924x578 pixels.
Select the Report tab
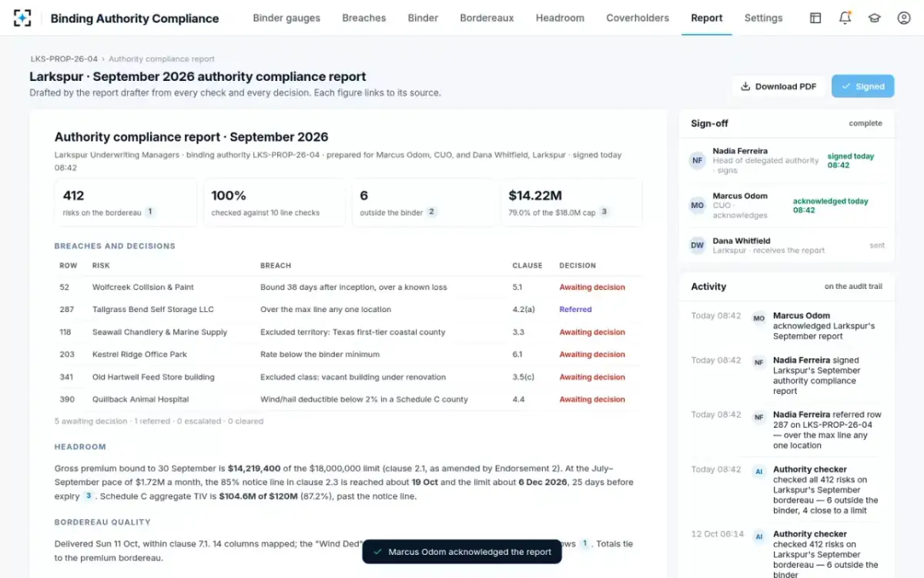coord(707,18)
